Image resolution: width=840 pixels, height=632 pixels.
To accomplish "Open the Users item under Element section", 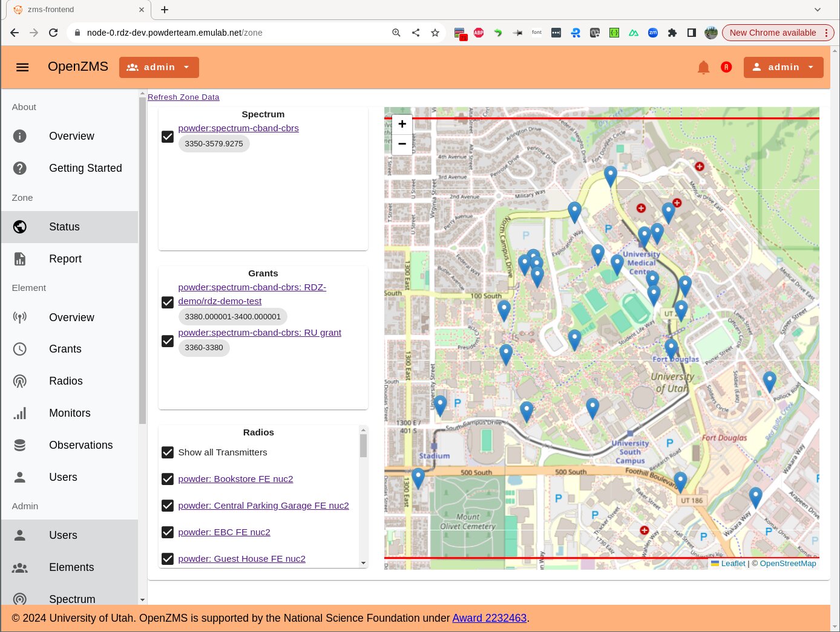I will pyautogui.click(x=70, y=477).
